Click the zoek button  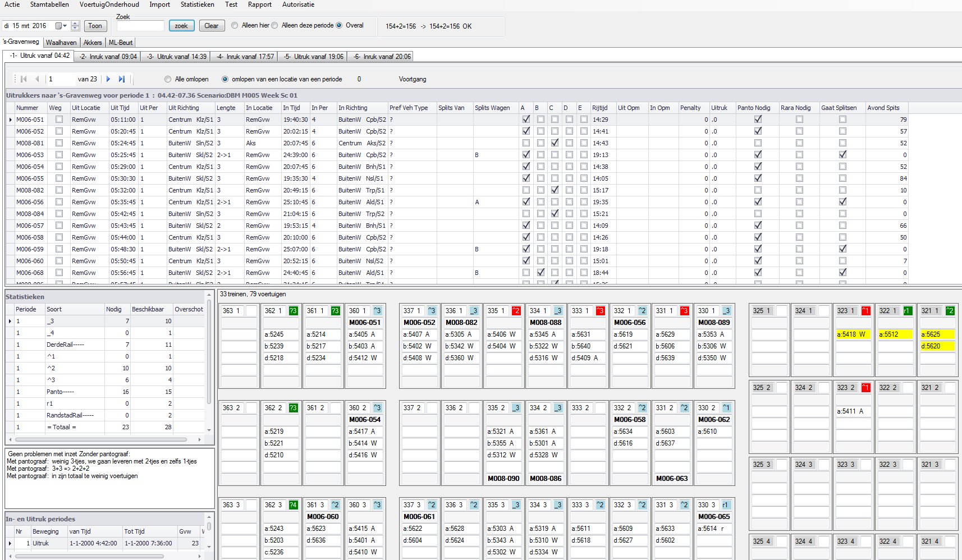click(181, 26)
